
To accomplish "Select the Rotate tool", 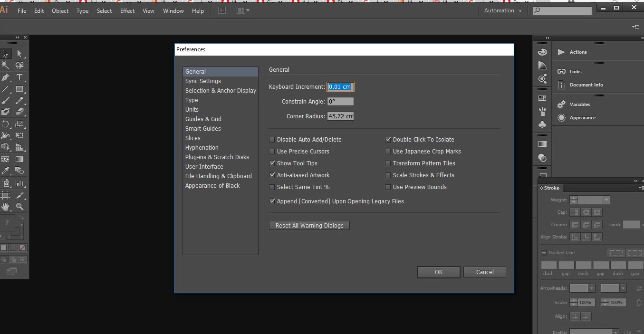I will pyautogui.click(x=6, y=124).
